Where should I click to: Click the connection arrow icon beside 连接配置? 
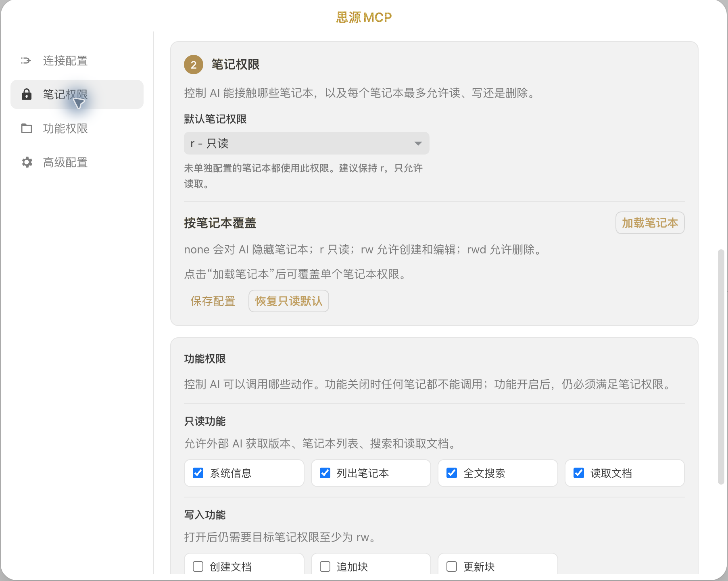(26, 61)
